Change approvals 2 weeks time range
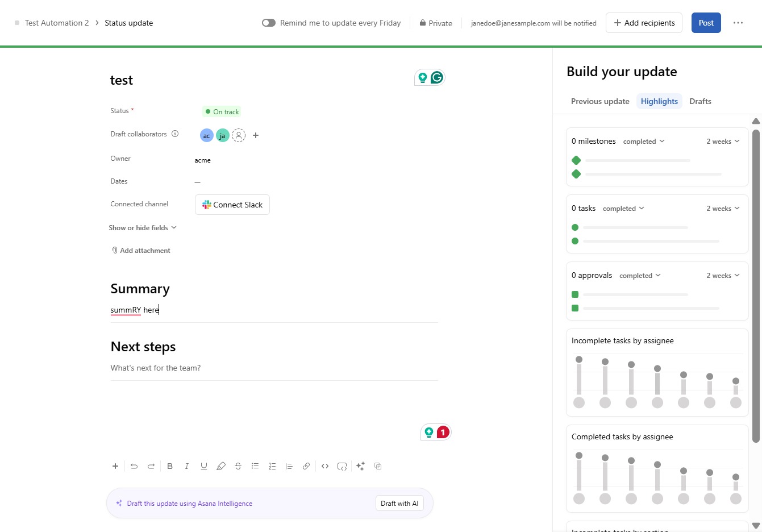 723,276
